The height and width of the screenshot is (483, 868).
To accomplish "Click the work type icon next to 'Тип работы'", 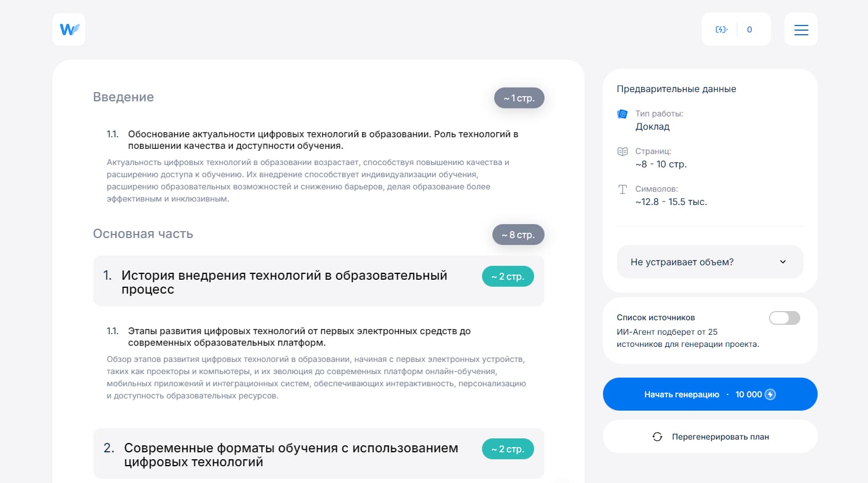I will pyautogui.click(x=621, y=114).
